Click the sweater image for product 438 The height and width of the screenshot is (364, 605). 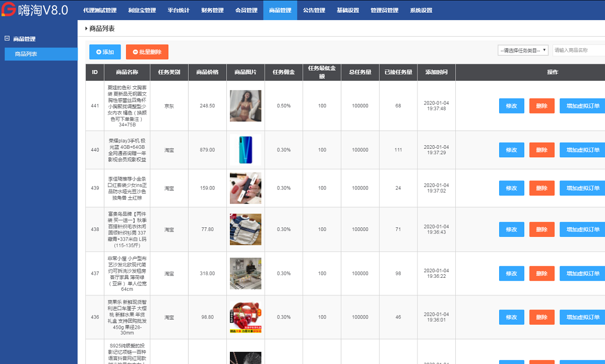pyautogui.click(x=246, y=229)
